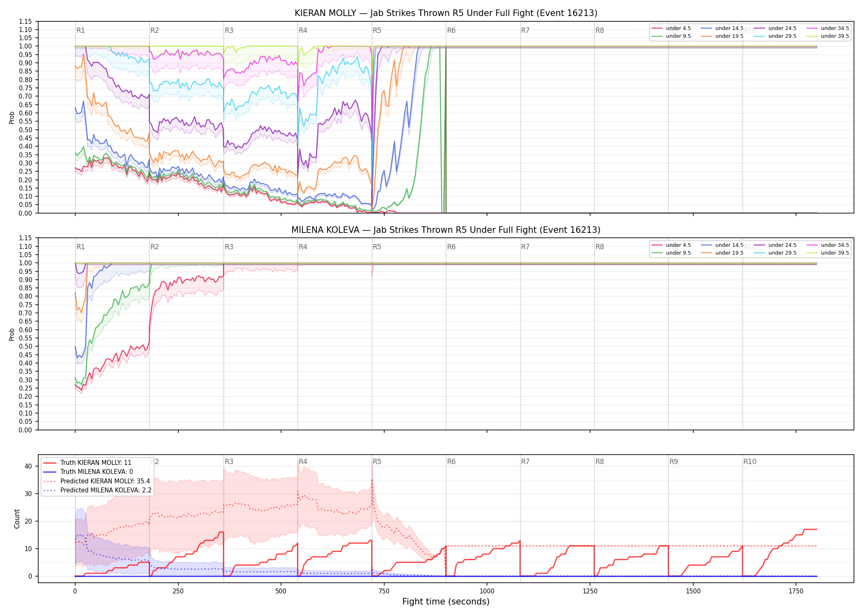The height and width of the screenshot is (616, 863).
Task: Select 'under 39.5' legend entry in top chart
Action: click(x=828, y=36)
